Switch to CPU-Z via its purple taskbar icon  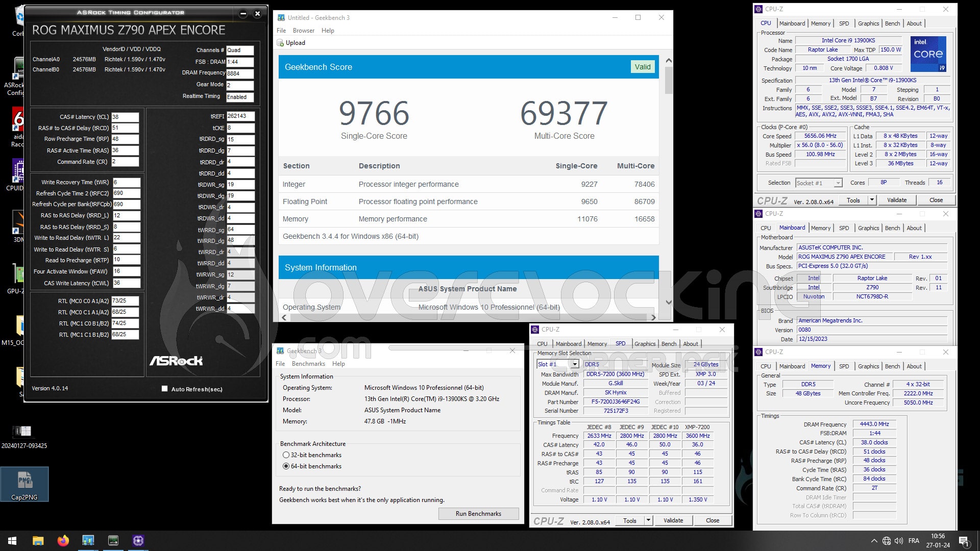pos(138,541)
